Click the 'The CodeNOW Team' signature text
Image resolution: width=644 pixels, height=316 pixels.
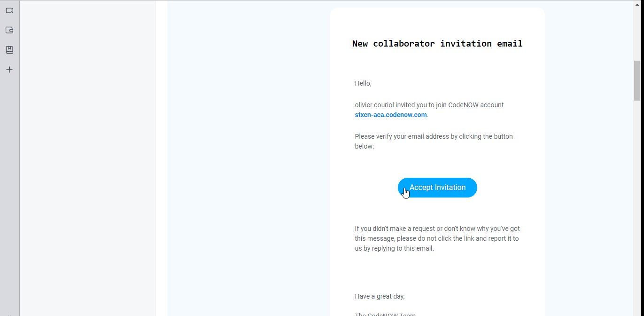tap(385, 314)
